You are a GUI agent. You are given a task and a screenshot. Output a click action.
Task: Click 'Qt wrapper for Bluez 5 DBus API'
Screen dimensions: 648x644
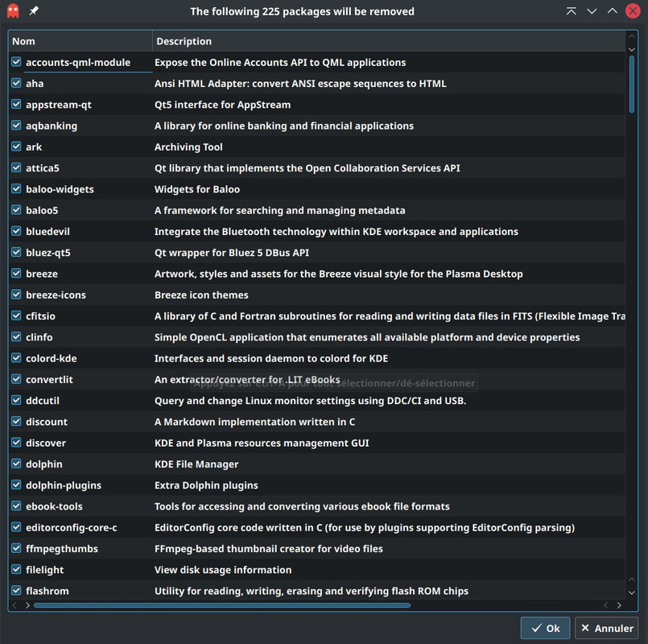[x=232, y=253]
